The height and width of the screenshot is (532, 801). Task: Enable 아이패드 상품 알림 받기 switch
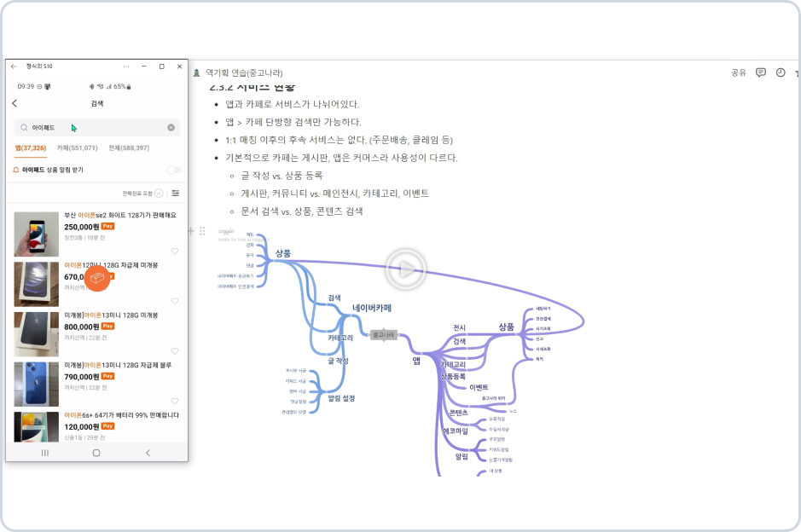174,170
